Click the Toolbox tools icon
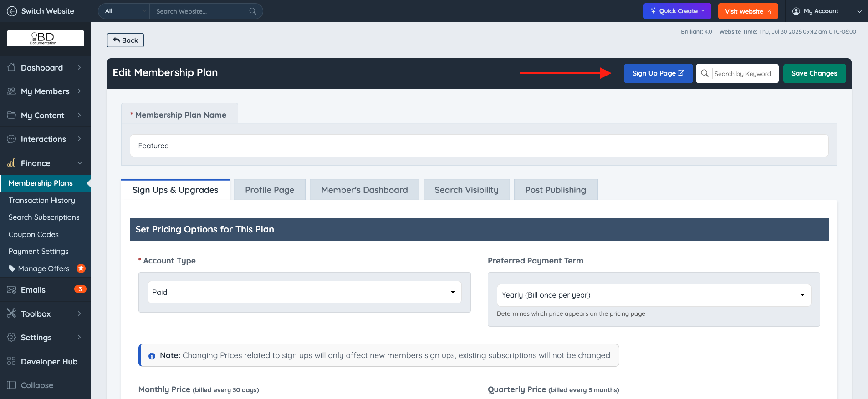This screenshot has width=868, height=399. coord(11,313)
